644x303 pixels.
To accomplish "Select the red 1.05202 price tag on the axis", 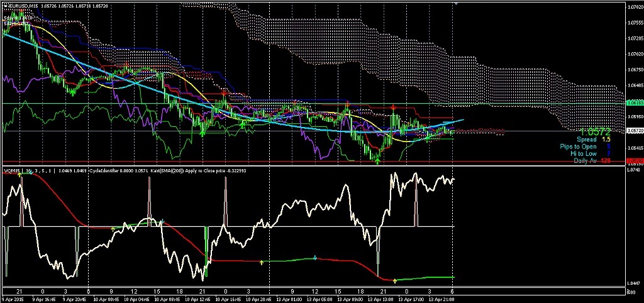I will (634, 162).
